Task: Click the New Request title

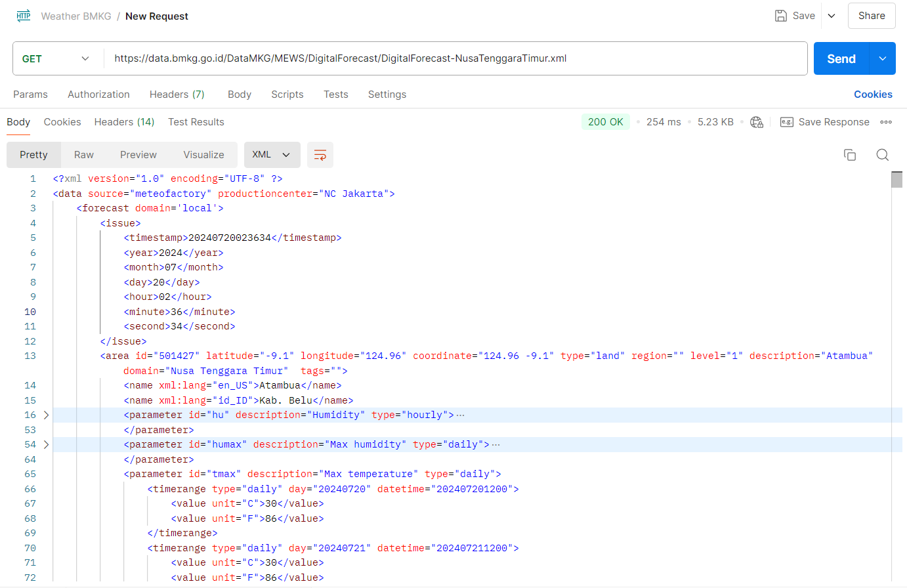Action: [x=157, y=16]
